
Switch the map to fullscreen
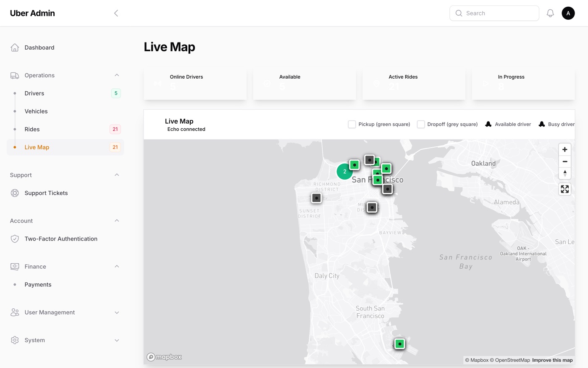565,189
